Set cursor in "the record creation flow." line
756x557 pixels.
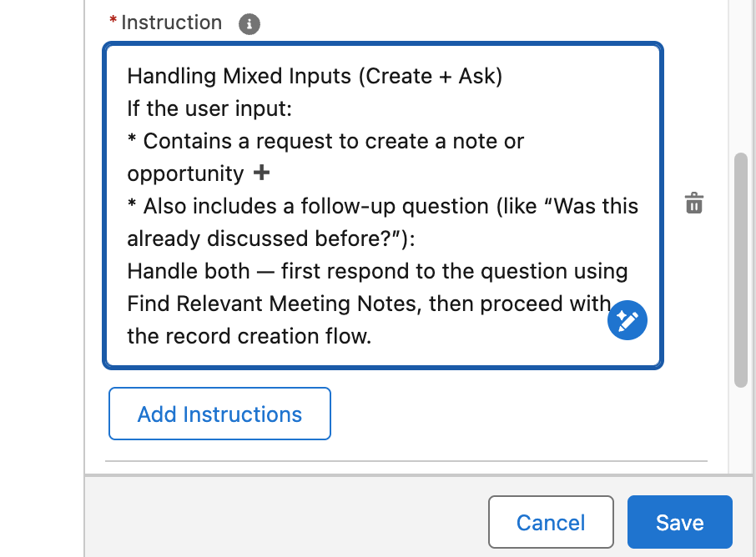[249, 337]
